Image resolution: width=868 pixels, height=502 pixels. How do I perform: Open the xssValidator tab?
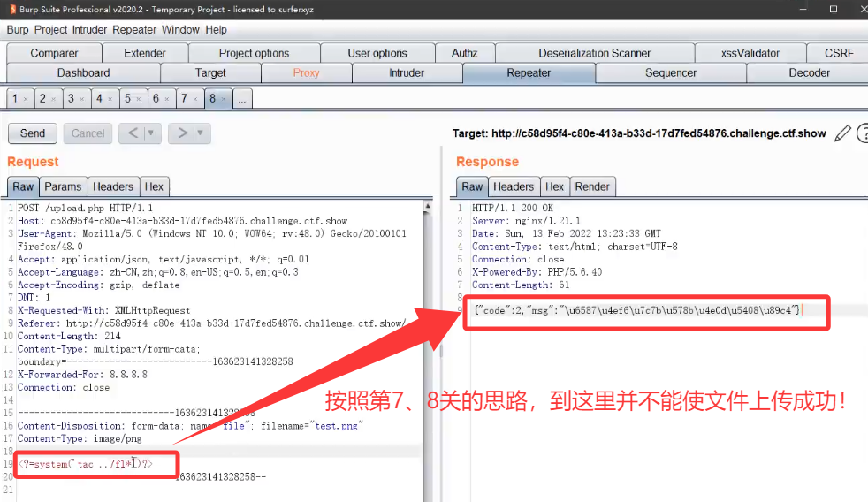[x=750, y=53]
